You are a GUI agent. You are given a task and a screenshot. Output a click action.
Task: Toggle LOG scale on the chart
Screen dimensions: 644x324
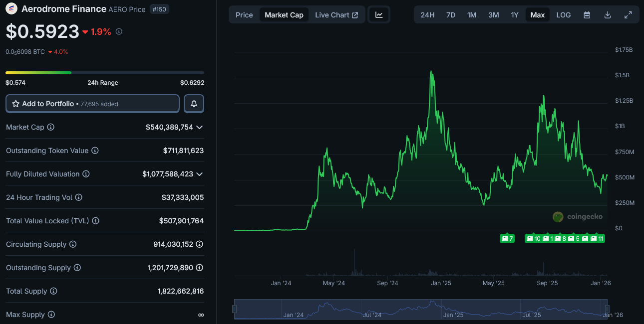[x=564, y=15]
